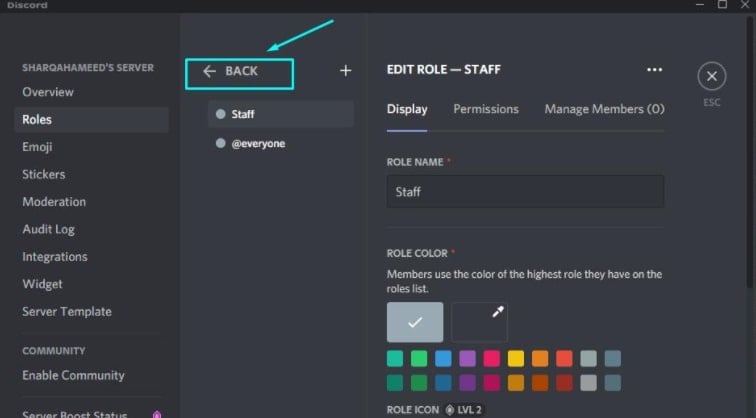This screenshot has height=418, width=756.
Task: Go back using the BACK button
Action: point(239,74)
